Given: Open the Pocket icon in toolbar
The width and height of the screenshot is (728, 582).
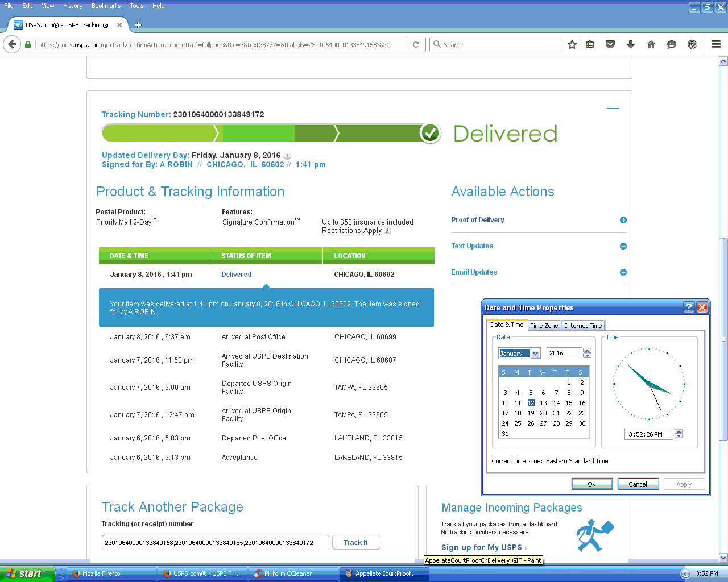Looking at the screenshot, I should [610, 44].
